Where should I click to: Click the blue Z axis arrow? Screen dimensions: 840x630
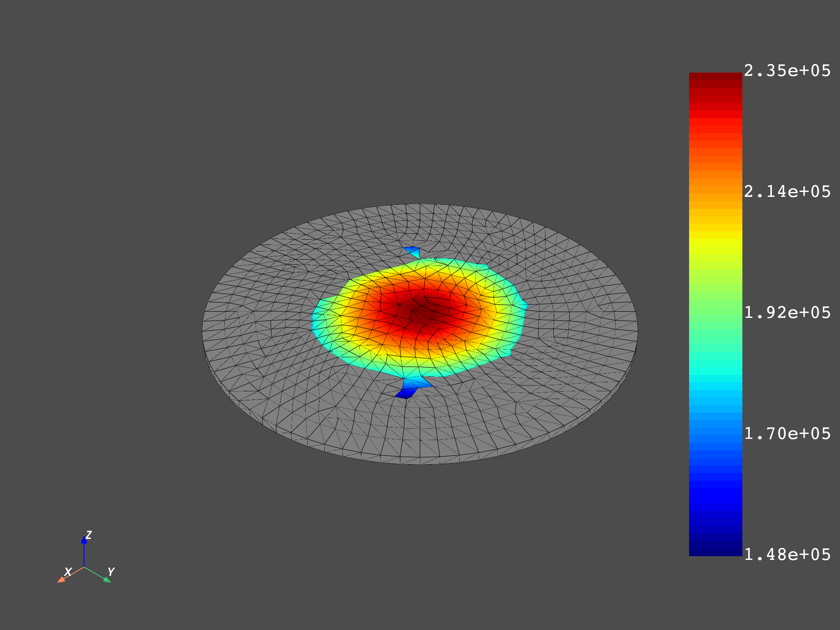(84, 551)
